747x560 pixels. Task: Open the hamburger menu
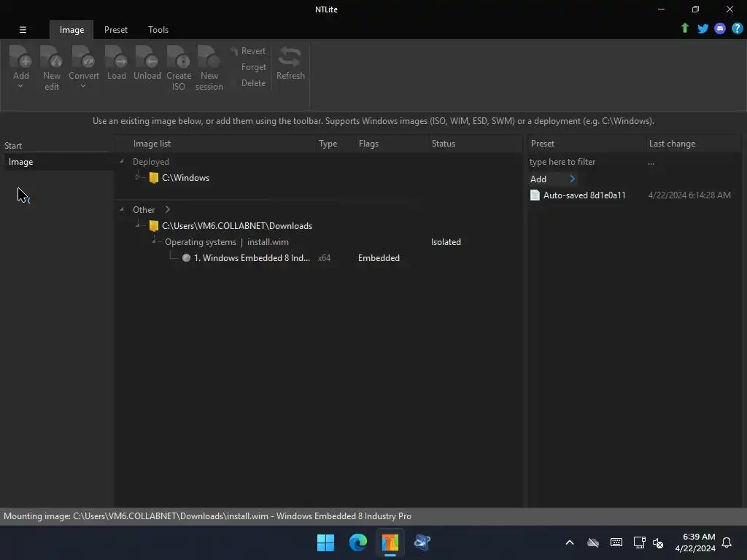(x=23, y=29)
